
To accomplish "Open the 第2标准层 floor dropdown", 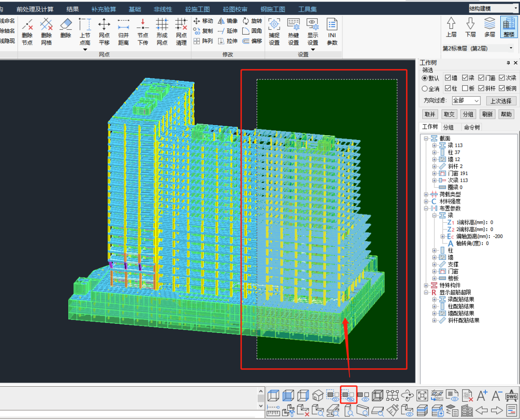I will [x=511, y=48].
